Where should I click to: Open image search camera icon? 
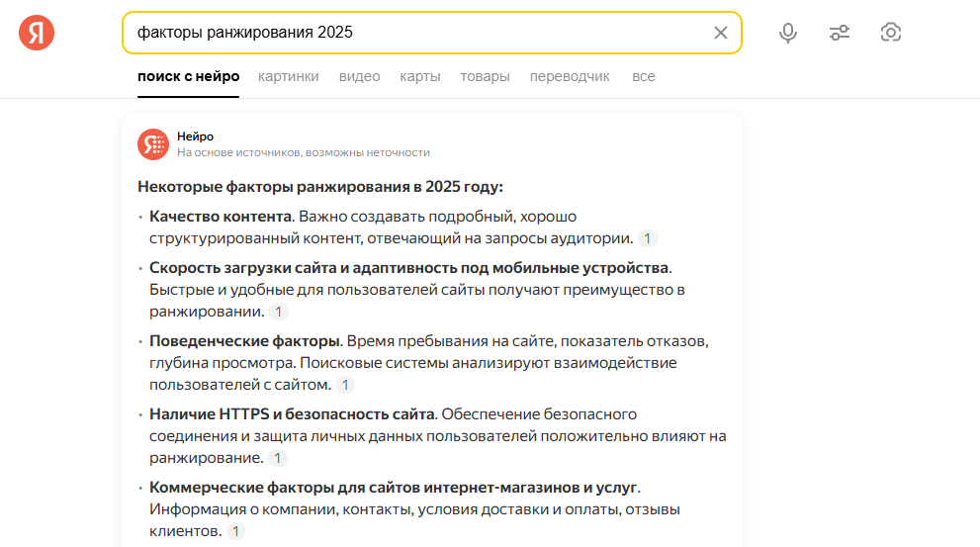[890, 33]
